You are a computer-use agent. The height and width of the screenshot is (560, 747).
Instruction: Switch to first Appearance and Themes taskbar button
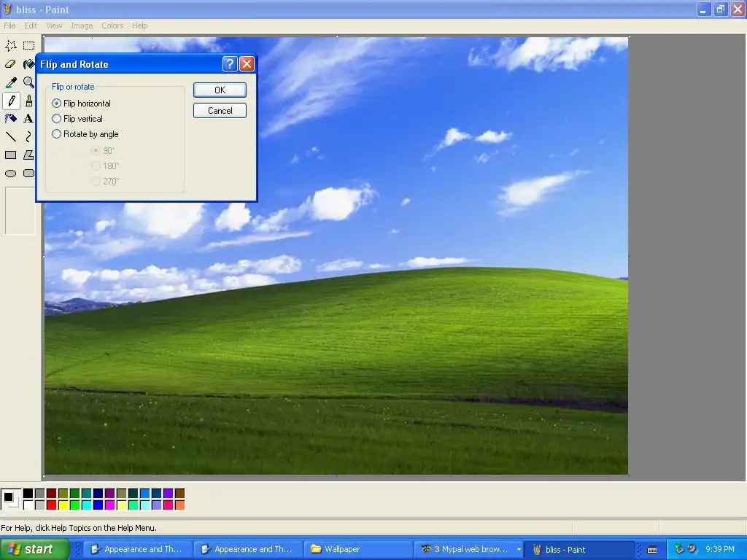pos(138,549)
